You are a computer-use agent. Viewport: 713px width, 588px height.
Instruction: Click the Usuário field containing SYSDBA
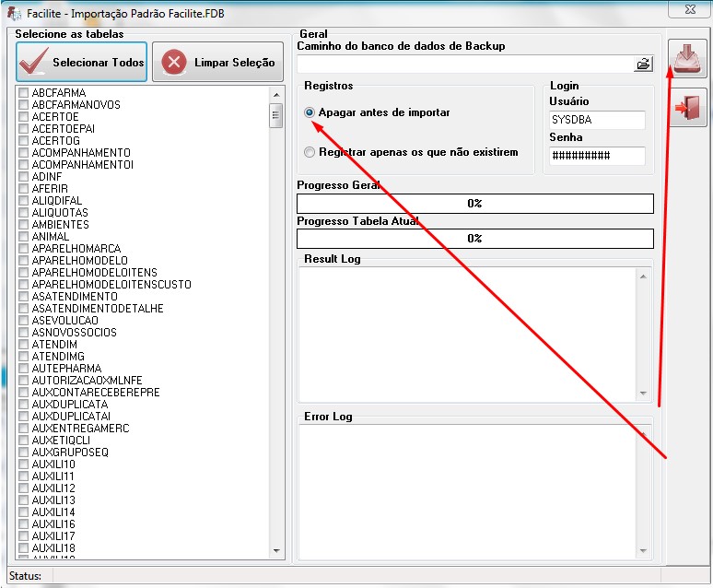(x=597, y=120)
